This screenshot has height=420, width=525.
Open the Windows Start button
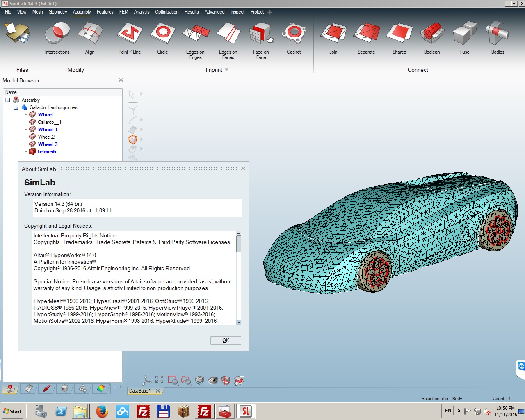[13, 411]
